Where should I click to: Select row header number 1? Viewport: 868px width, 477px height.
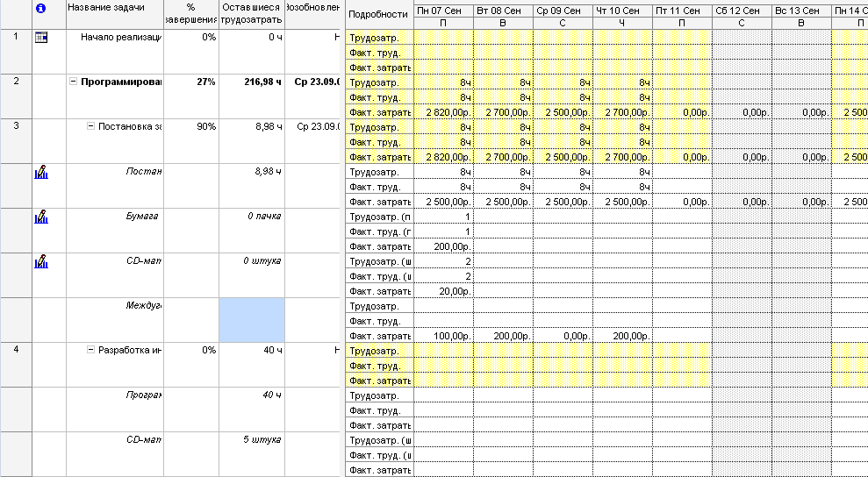[16, 52]
